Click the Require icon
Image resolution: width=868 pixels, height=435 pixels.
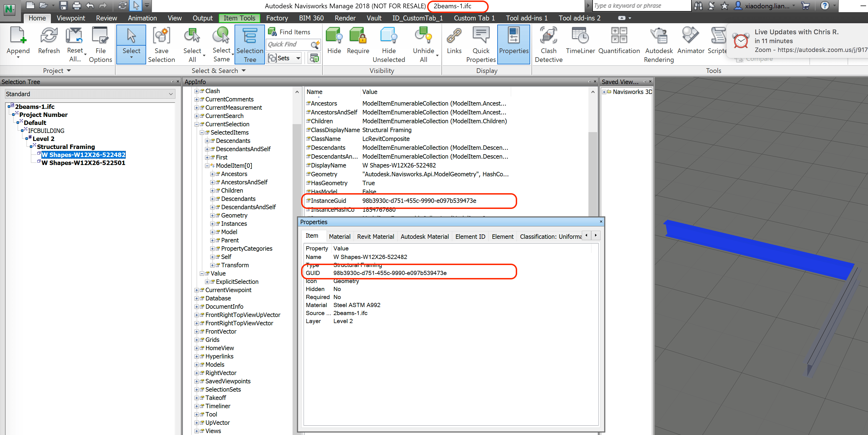pos(358,35)
